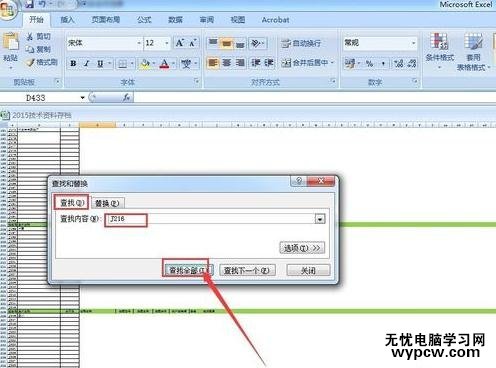Toggle Bottom Align in alignment group
Image resolution: width=496 pixels, height=368 pixels.
[240, 43]
